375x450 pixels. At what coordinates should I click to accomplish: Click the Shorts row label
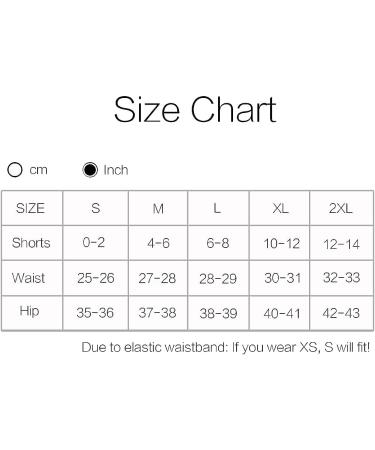(x=31, y=243)
